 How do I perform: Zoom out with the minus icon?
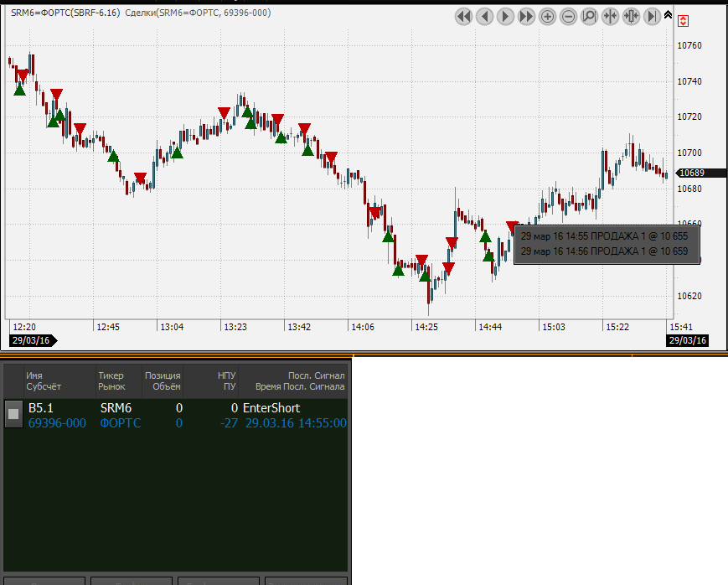(569, 16)
